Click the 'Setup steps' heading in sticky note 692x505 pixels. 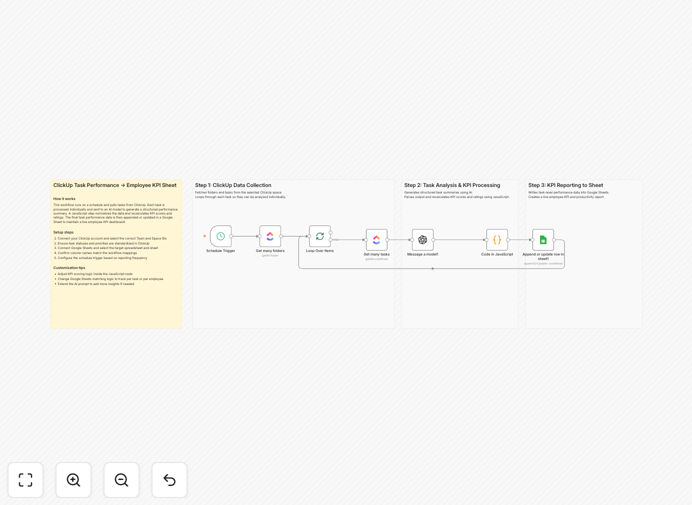point(64,232)
